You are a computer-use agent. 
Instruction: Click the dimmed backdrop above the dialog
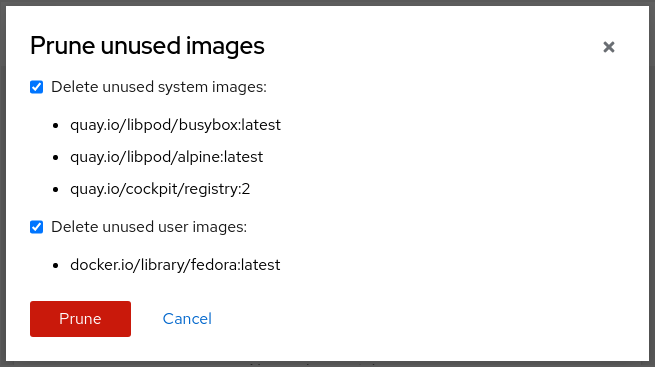point(328,3)
